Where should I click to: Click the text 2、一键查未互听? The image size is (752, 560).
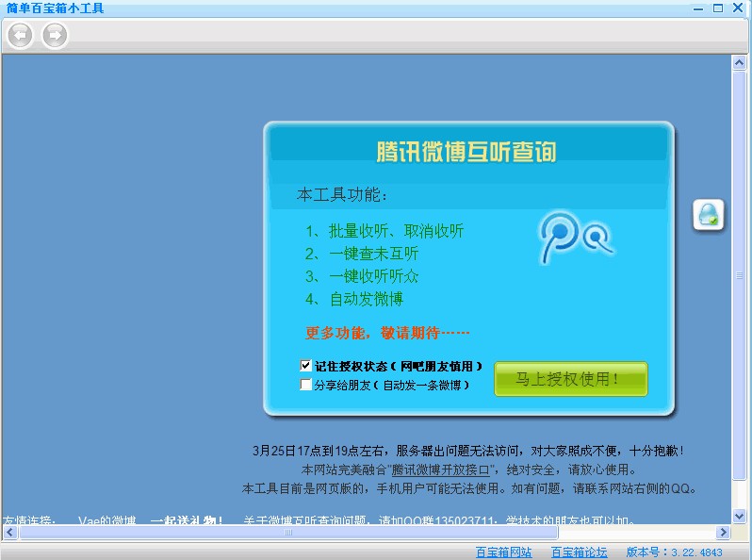point(362,254)
